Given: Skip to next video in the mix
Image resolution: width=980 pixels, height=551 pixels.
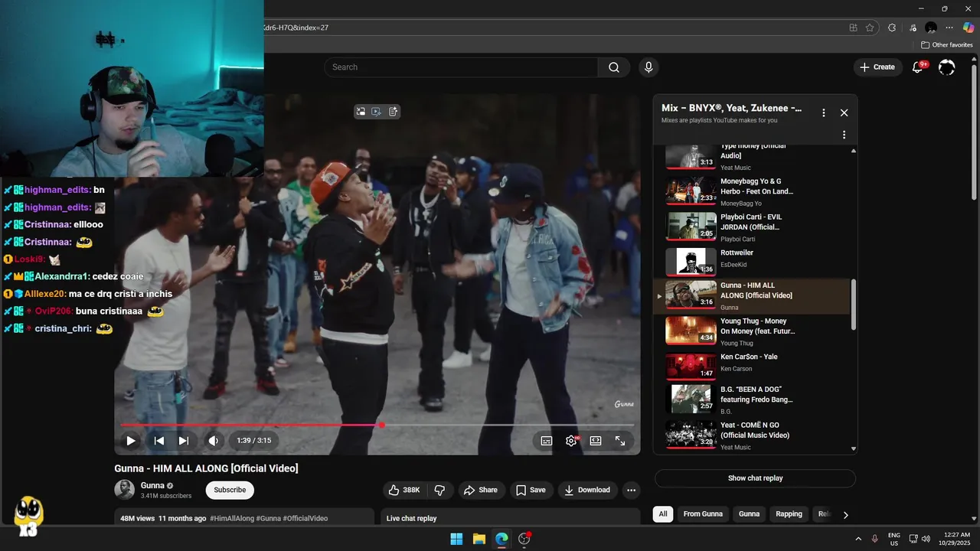Looking at the screenshot, I should pyautogui.click(x=184, y=441).
